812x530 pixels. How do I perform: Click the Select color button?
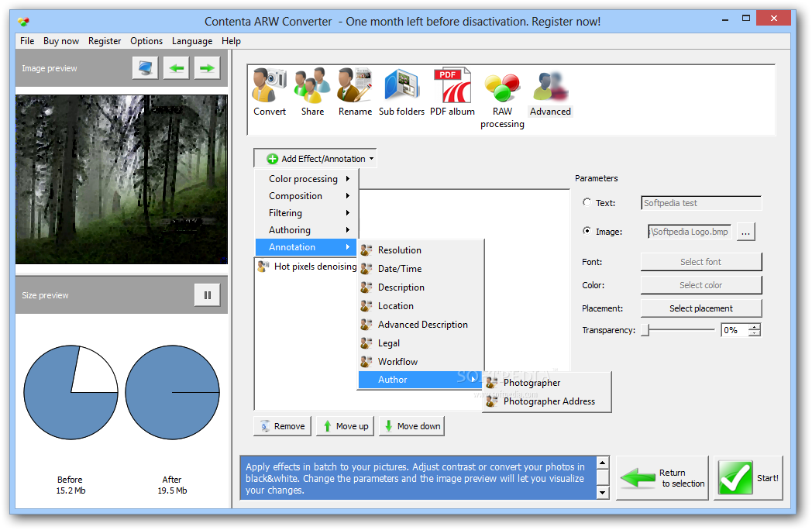tap(701, 285)
